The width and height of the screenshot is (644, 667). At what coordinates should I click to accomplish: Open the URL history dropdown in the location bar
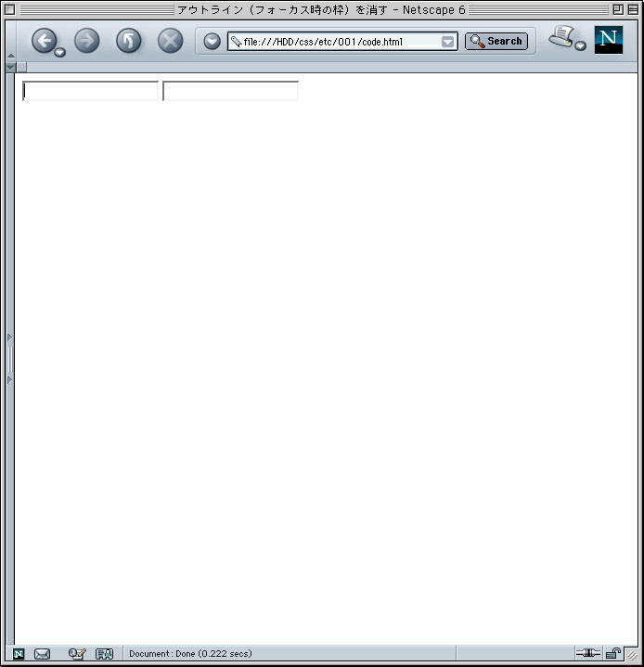coord(447,42)
